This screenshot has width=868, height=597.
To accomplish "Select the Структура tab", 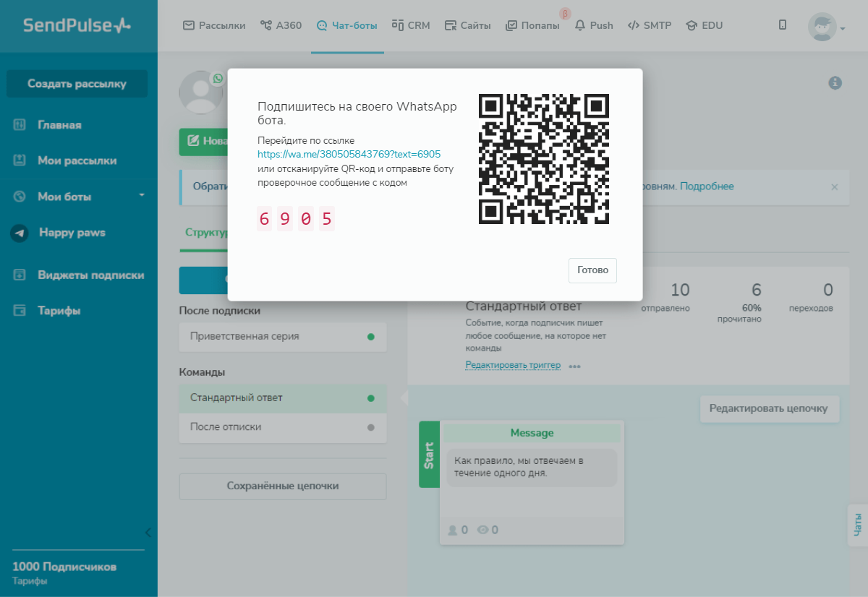I will [208, 233].
